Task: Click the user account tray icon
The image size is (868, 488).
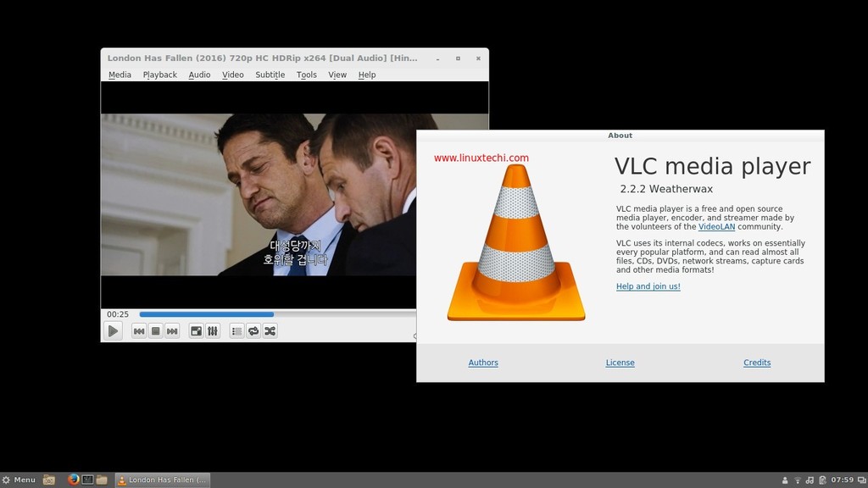Action: point(785,480)
